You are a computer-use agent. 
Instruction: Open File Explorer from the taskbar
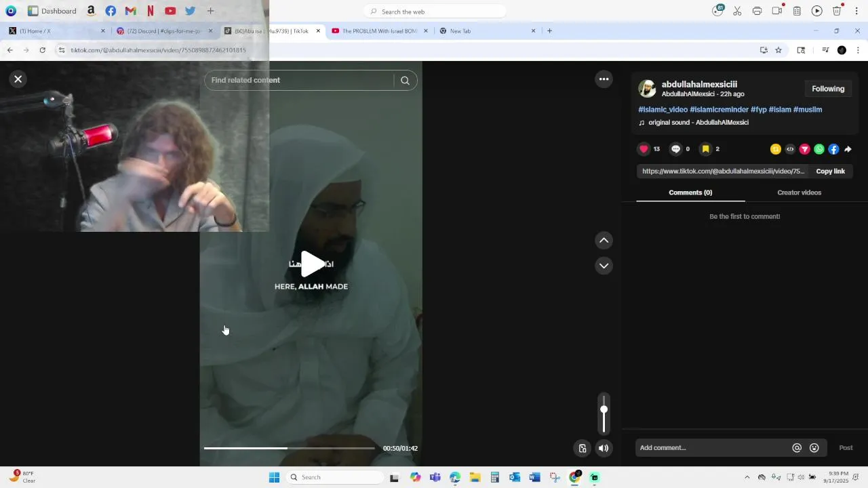475,477
